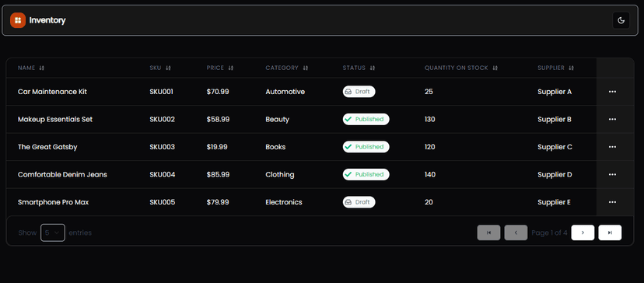Click the SKU003 cell
The height and width of the screenshot is (283, 644).
click(x=163, y=147)
